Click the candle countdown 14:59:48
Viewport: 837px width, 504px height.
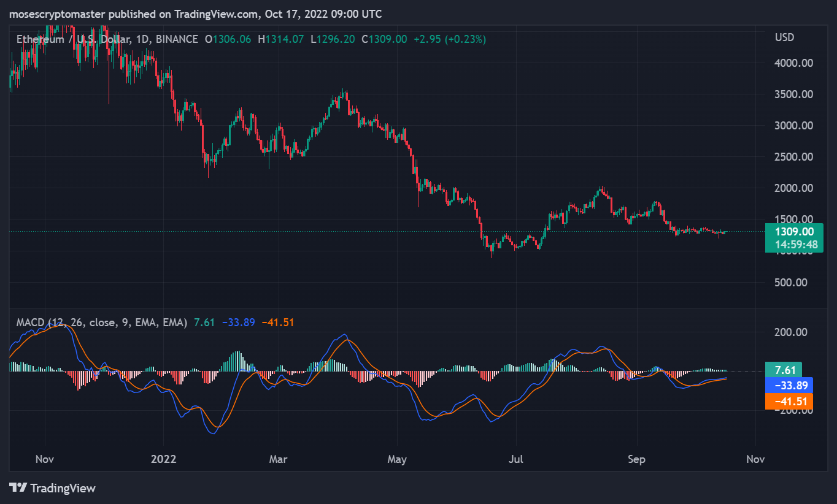[796, 245]
